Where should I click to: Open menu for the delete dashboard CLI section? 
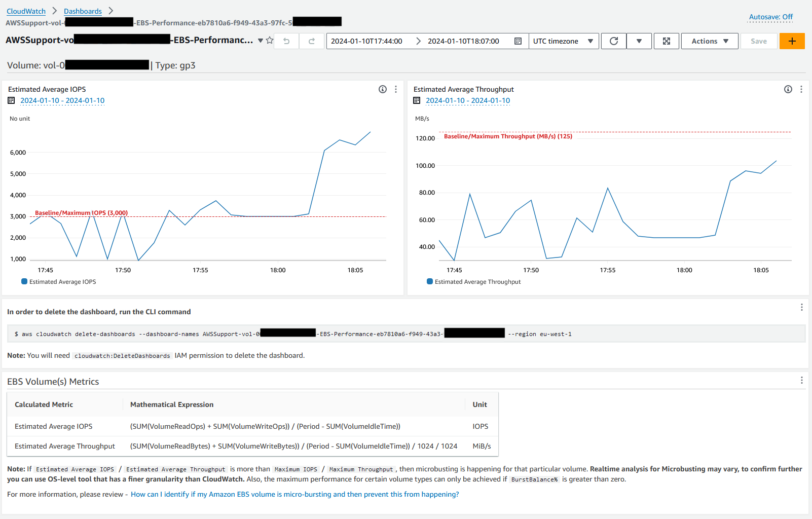pos(801,307)
